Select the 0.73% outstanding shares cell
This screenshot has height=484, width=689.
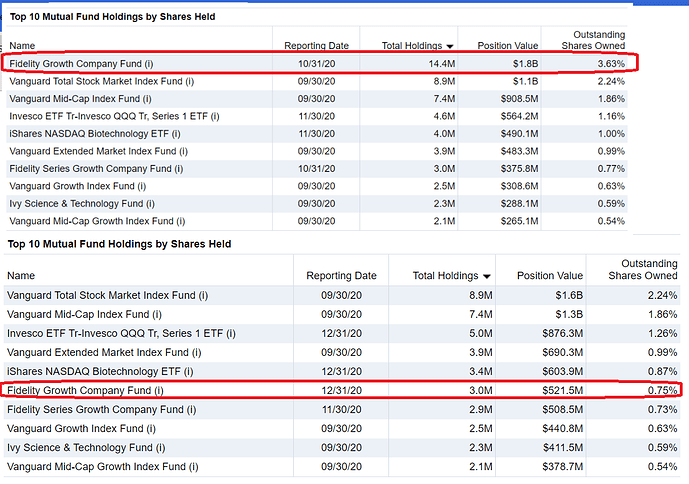tap(662, 410)
